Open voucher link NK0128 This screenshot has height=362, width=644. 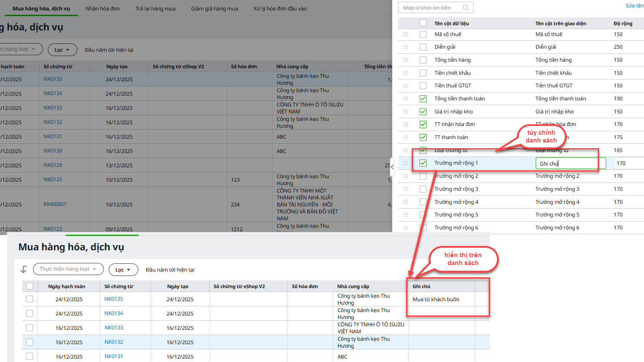pyautogui.click(x=53, y=165)
